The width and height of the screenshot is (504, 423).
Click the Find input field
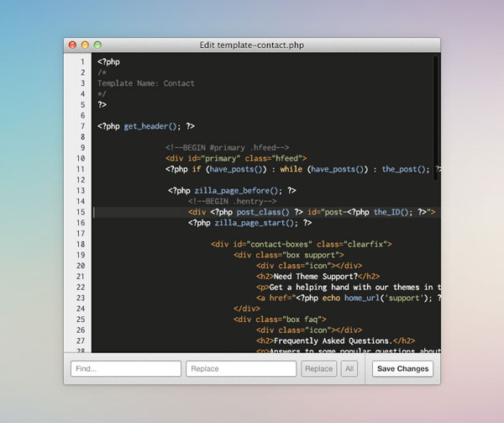pyautogui.click(x=126, y=368)
